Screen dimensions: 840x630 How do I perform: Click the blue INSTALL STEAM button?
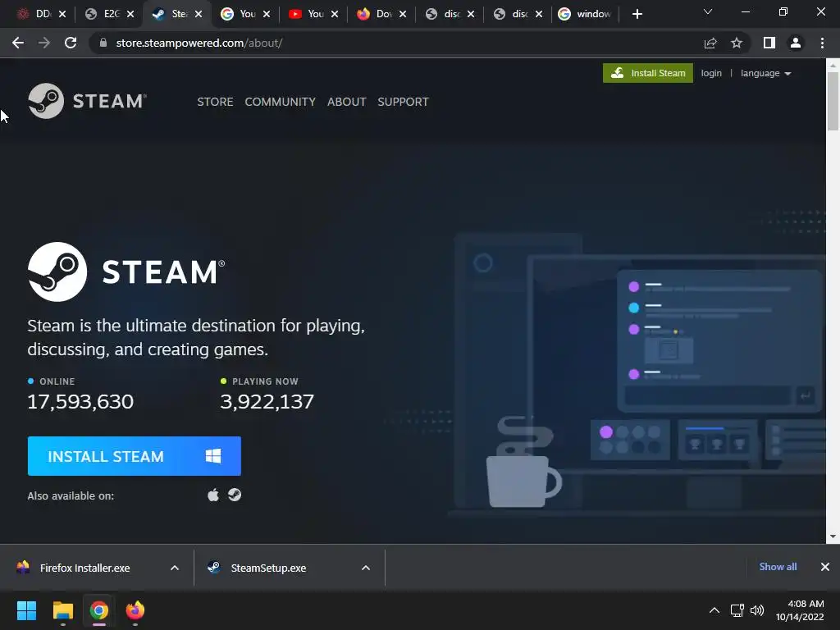(x=135, y=456)
